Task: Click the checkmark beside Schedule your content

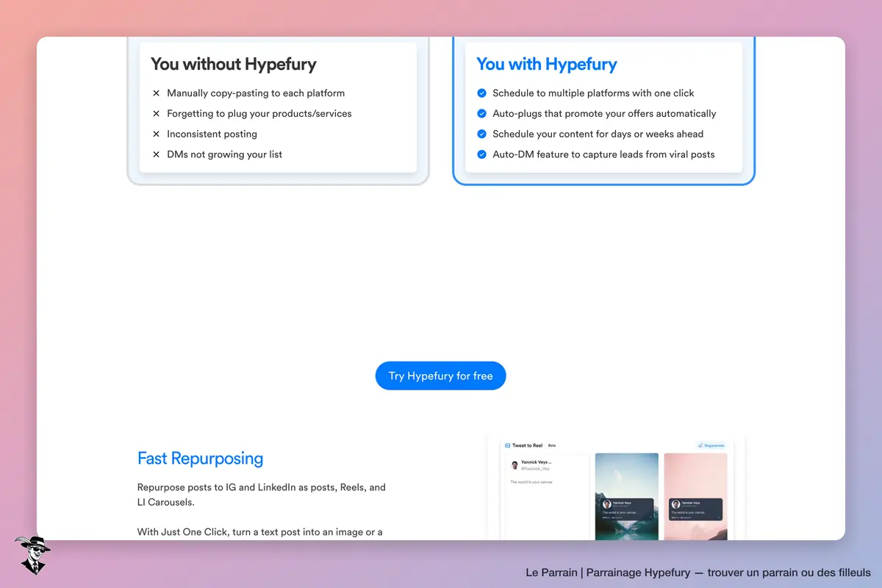Action: 481,134
